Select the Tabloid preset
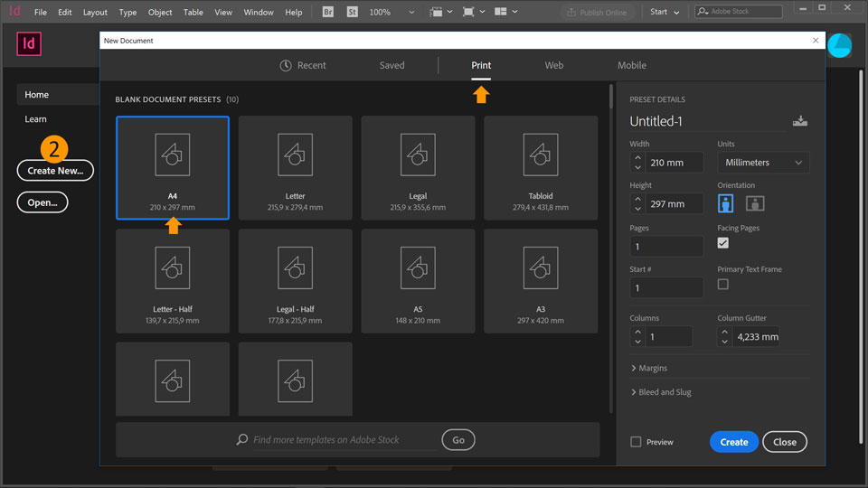This screenshot has height=488, width=868. pos(541,168)
